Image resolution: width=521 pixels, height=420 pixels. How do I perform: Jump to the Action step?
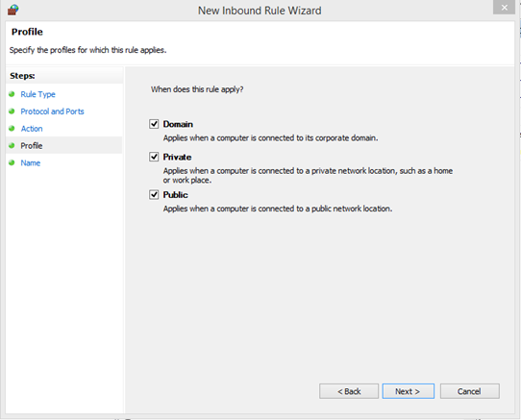32,129
